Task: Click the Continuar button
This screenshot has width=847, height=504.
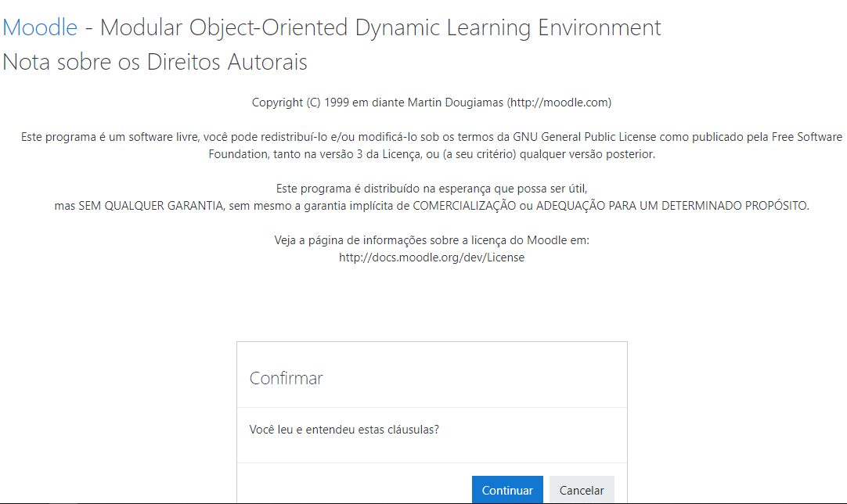Action: 507,489
